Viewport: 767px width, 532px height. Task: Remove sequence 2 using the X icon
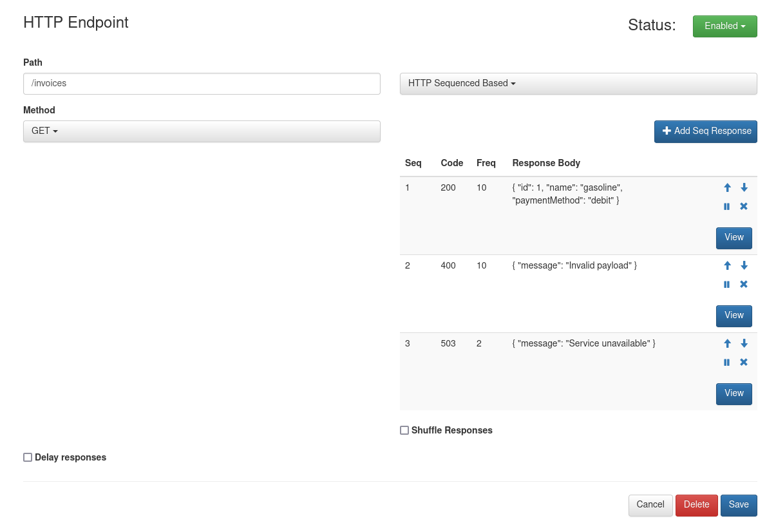(x=744, y=284)
